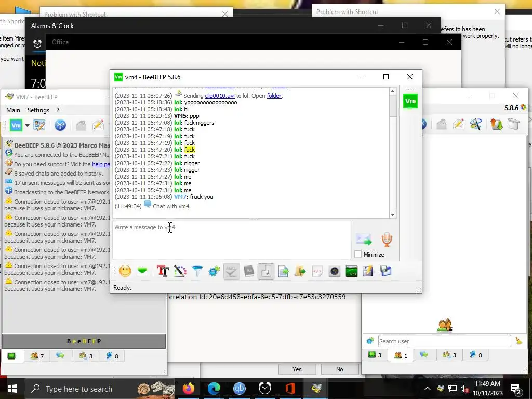532x399 pixels.
Task: Click the send message envelope button
Action: tap(364, 240)
